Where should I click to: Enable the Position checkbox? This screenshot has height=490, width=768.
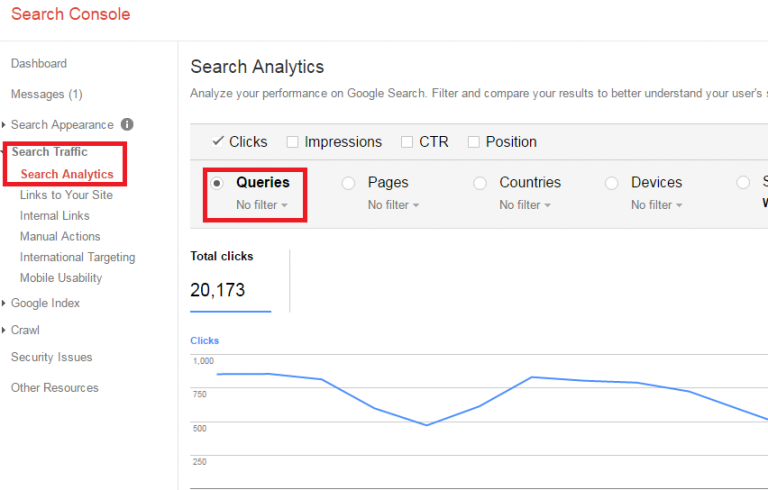[x=474, y=142]
